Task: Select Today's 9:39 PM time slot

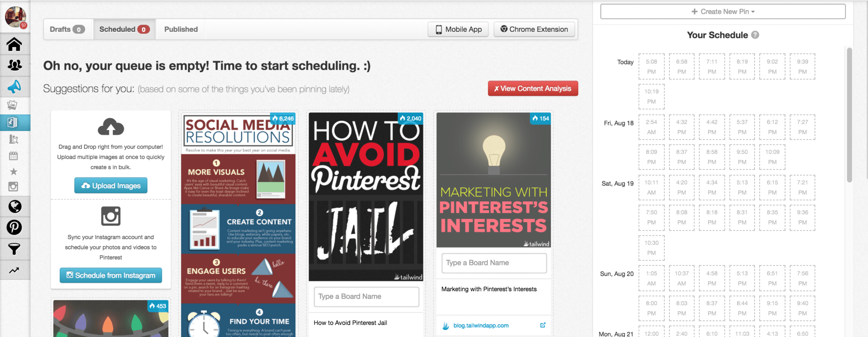Action: click(802, 67)
